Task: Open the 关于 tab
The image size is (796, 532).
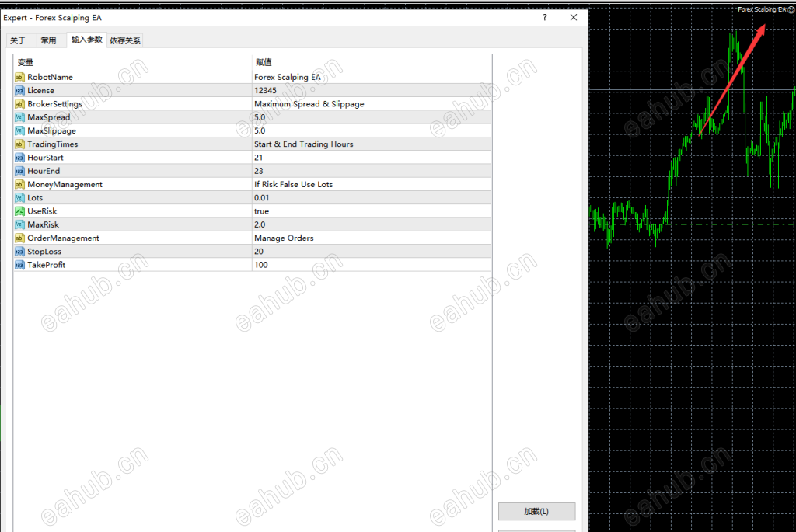Action: point(18,40)
